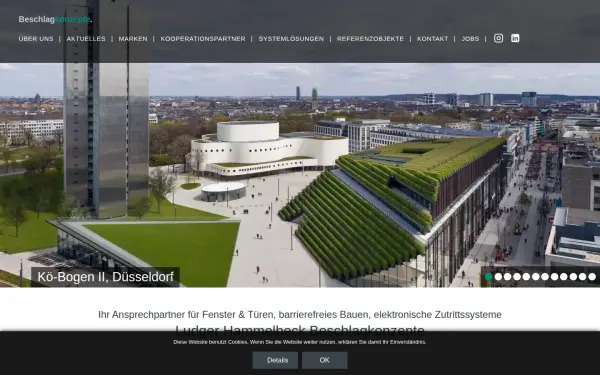The width and height of the screenshot is (600, 375).
Task: Open the JOBS menu item
Action: pos(470,39)
